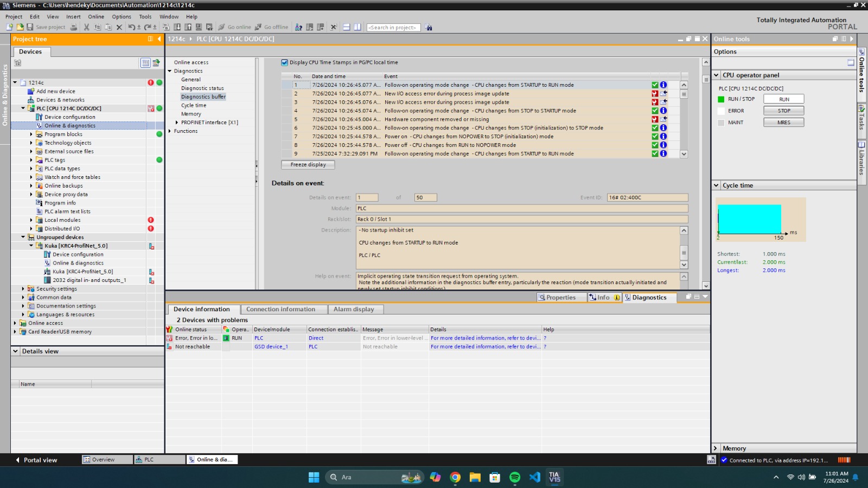Viewport: 868px width, 488px height.
Task: Click the Start simulation toolbar icon
Action: click(199, 27)
